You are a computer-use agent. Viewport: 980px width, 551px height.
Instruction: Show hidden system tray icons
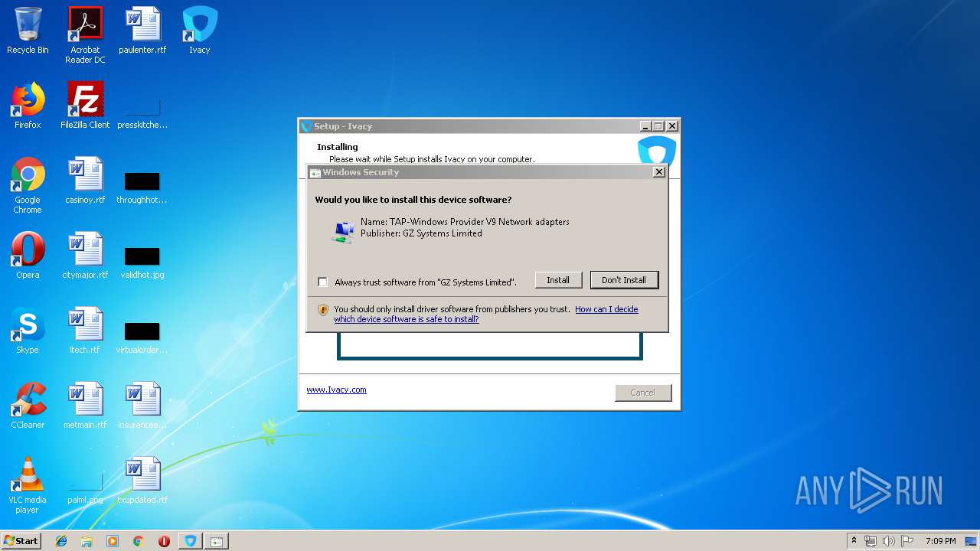[x=854, y=541]
